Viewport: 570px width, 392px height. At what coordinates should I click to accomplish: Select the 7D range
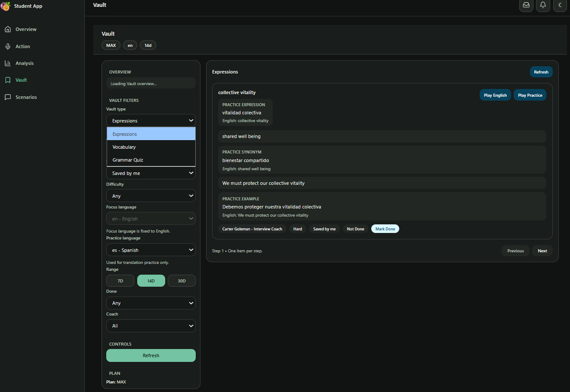click(120, 281)
